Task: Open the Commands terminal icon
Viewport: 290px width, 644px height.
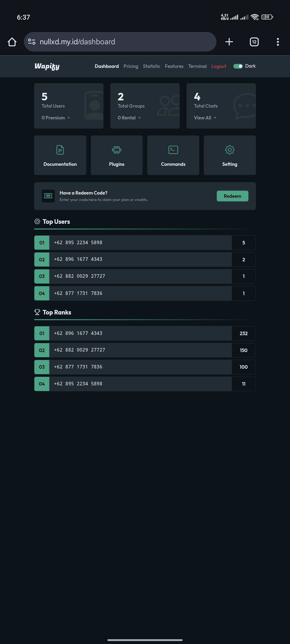Action: [x=173, y=150]
